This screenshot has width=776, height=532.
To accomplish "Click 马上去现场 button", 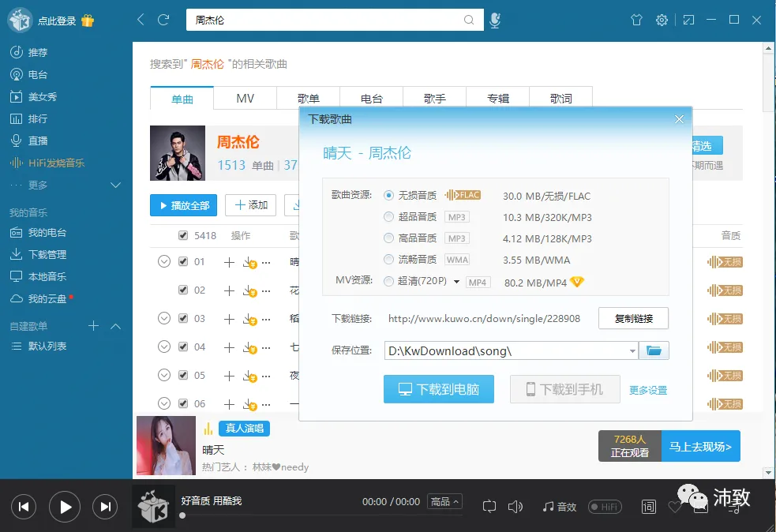I will 700,446.
